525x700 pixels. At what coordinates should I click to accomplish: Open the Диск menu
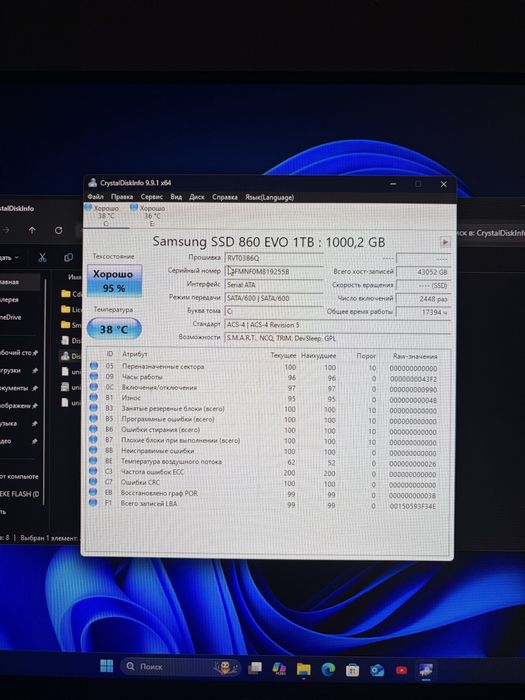point(196,197)
